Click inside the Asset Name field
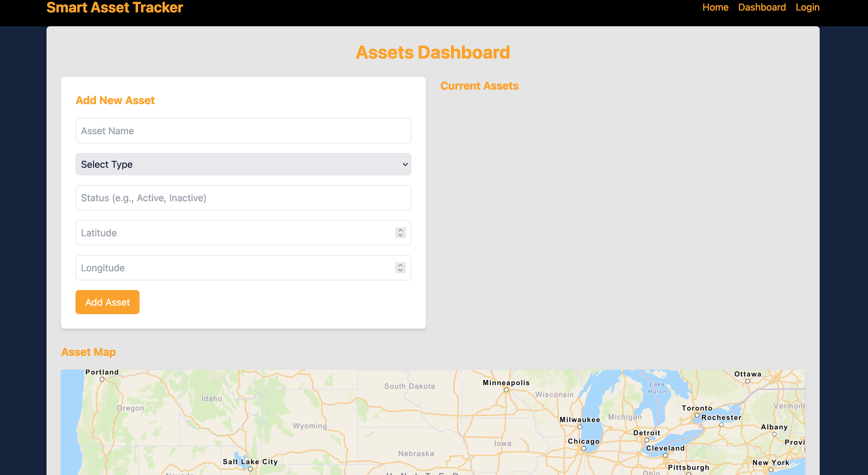The image size is (868, 475). click(x=243, y=131)
